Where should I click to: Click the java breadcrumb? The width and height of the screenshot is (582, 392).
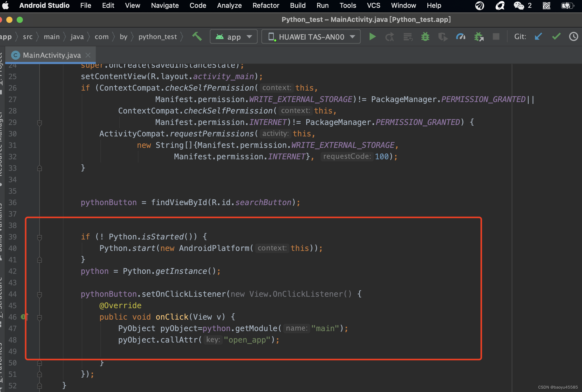[x=77, y=37]
